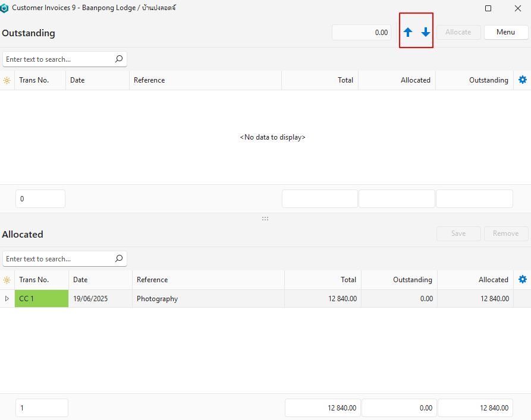531x420 pixels.
Task: Focus the Allocated search text field
Action: [58, 259]
